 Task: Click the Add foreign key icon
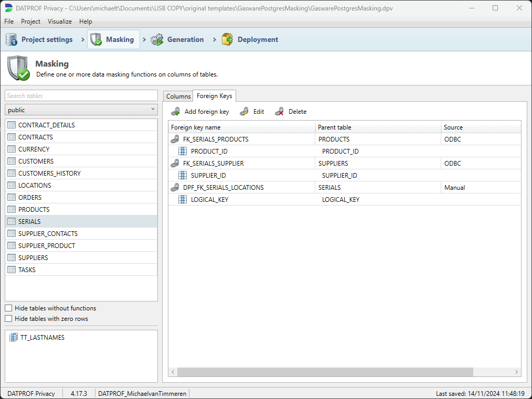pyautogui.click(x=176, y=112)
